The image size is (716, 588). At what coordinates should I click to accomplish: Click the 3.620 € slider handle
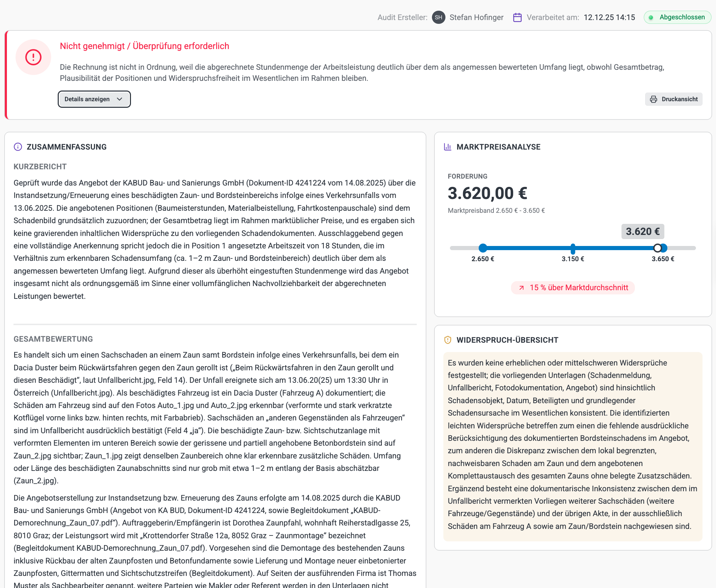(657, 248)
